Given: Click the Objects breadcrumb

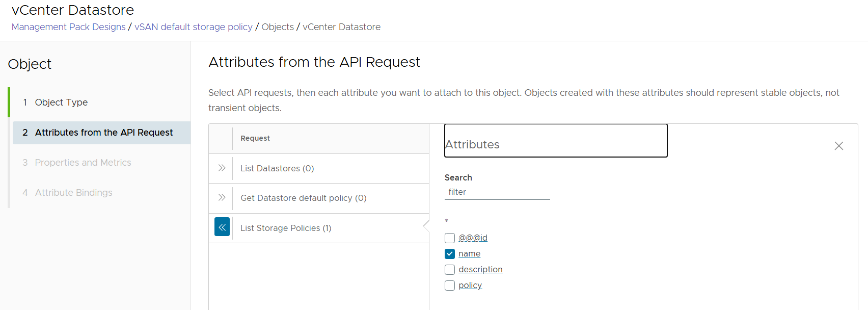Looking at the screenshot, I should [x=277, y=27].
